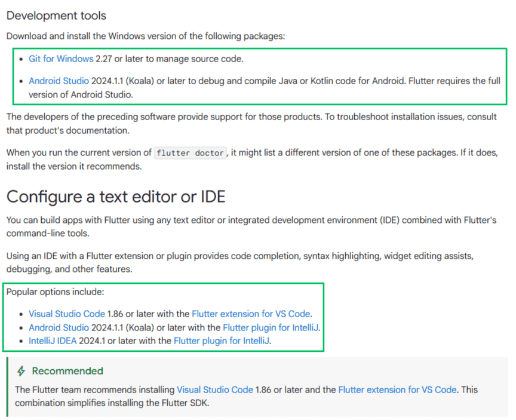
Task: Open the Git for Windows link
Action: tap(61, 59)
